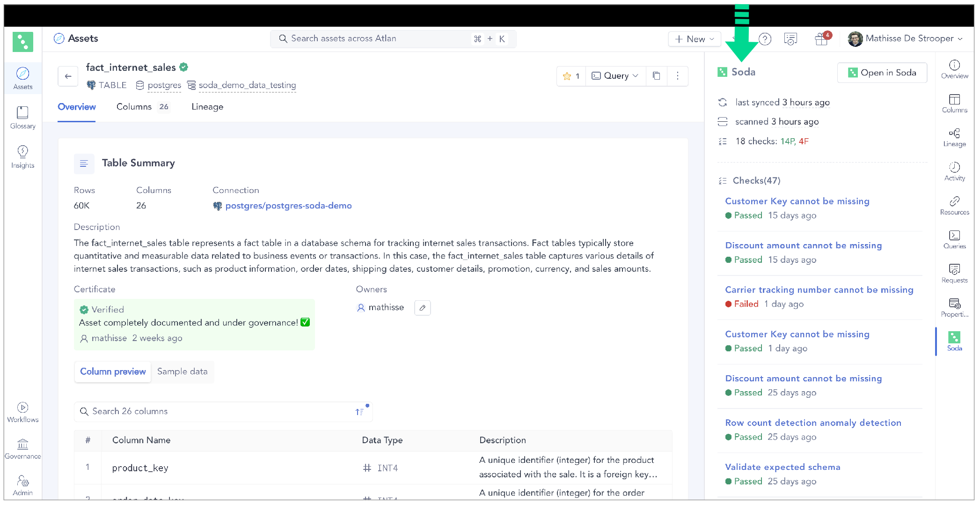Open Insights from left sidebar

point(22,157)
